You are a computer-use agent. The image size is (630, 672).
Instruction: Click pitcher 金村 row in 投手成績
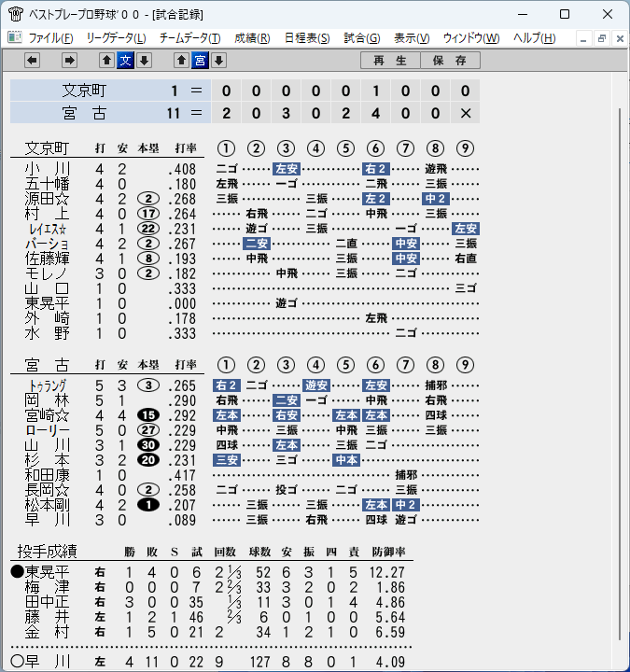point(212,632)
